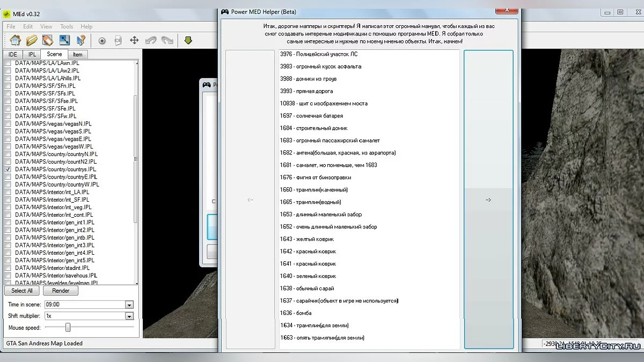Image resolution: width=644 pixels, height=362 pixels.
Task: Select the Home icon on the toolbar
Action: point(15,40)
